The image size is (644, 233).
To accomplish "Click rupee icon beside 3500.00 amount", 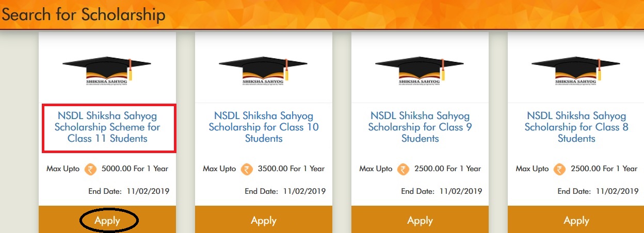I will pyautogui.click(x=247, y=169).
